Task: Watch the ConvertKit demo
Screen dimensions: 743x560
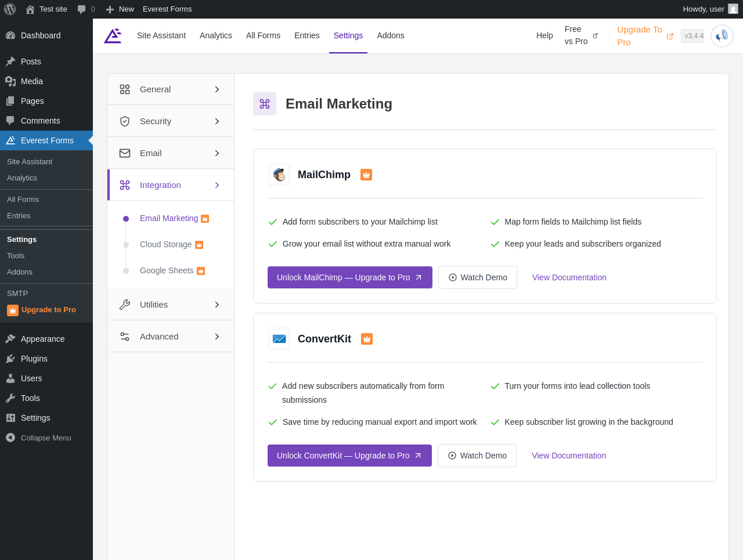Action: pos(477,456)
